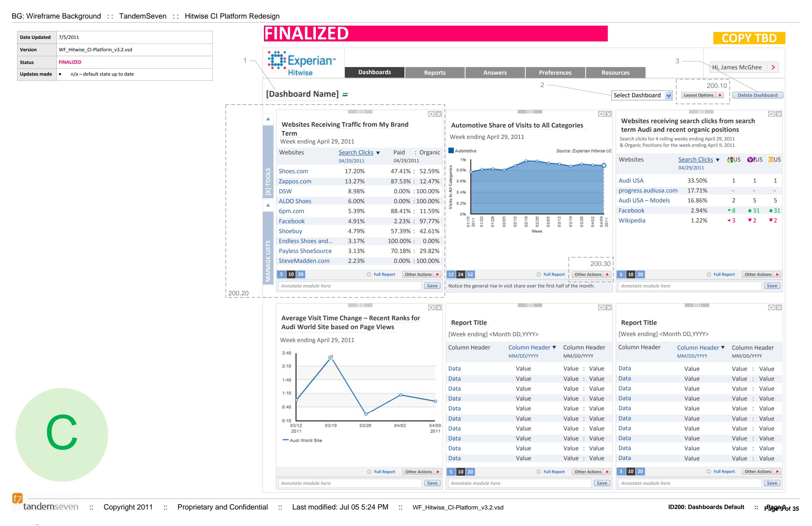The image size is (812, 526).
Task: Switch Automotive chart to 24 weeks
Action: point(461,275)
